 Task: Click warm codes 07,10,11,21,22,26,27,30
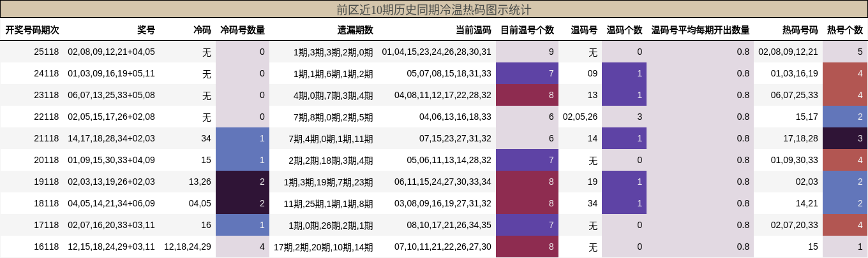(443, 247)
